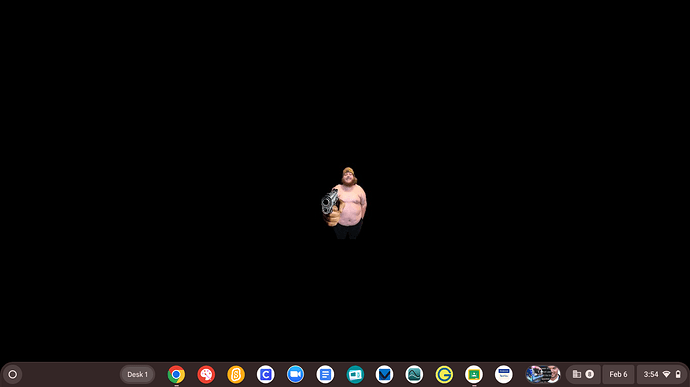
Task: Open the red paint palette app
Action: 206,375
